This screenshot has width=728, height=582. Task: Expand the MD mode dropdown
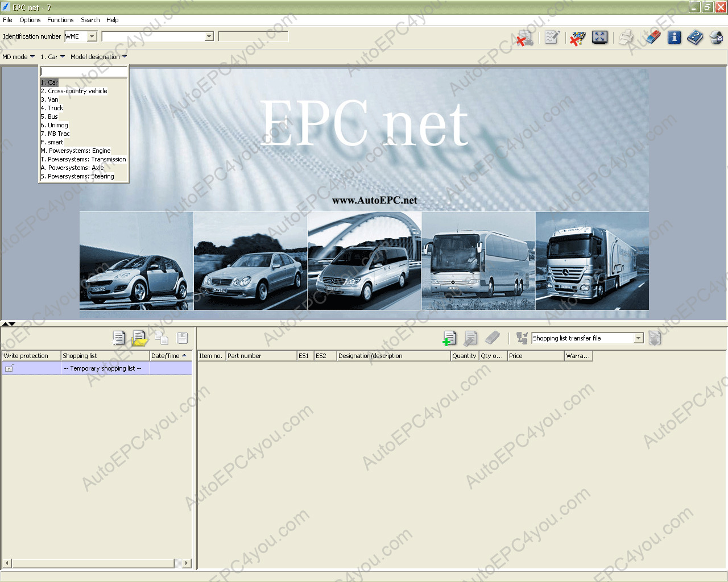[18, 57]
